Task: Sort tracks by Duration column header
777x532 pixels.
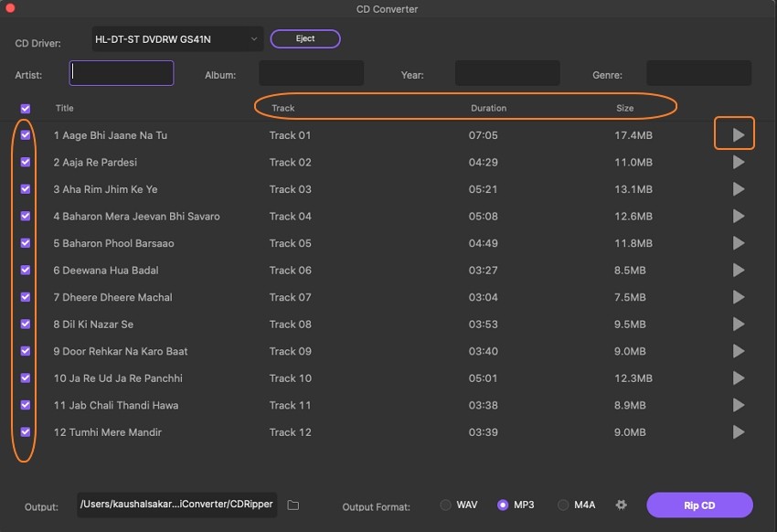Action: (x=488, y=108)
